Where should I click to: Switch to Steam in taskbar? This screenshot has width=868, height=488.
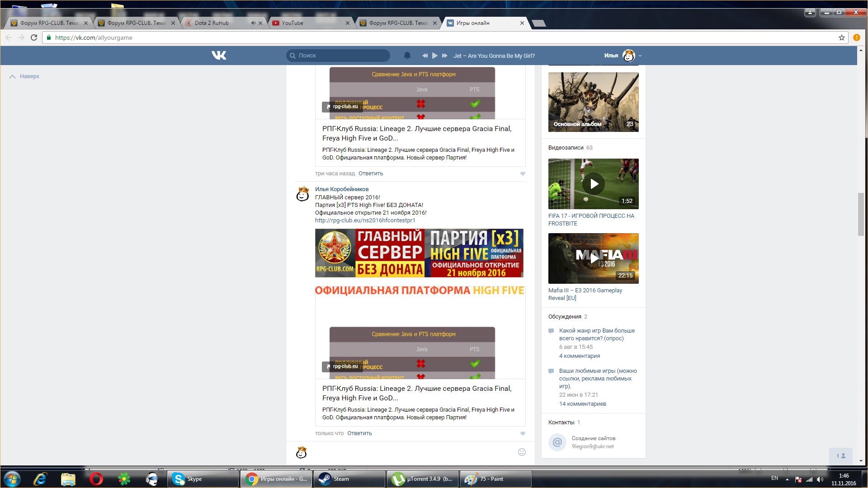[349, 479]
